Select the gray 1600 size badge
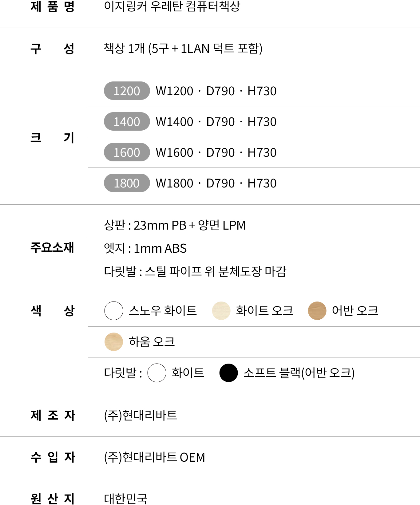 click(x=127, y=152)
